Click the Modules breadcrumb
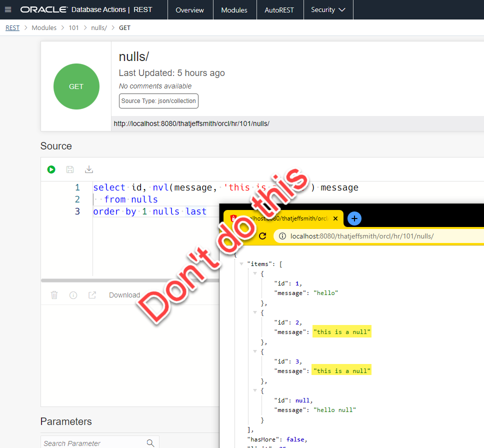This screenshot has height=448, width=484. click(44, 28)
